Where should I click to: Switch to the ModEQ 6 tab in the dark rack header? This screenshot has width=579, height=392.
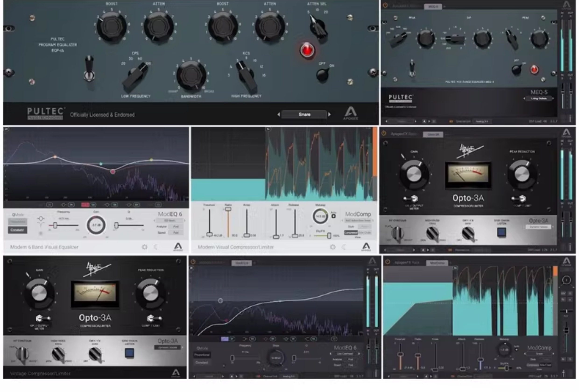click(242, 263)
